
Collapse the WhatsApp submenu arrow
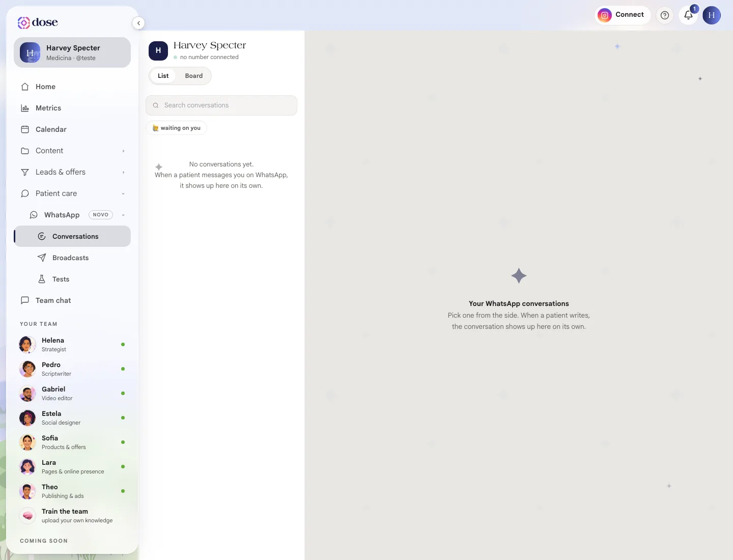point(123,215)
